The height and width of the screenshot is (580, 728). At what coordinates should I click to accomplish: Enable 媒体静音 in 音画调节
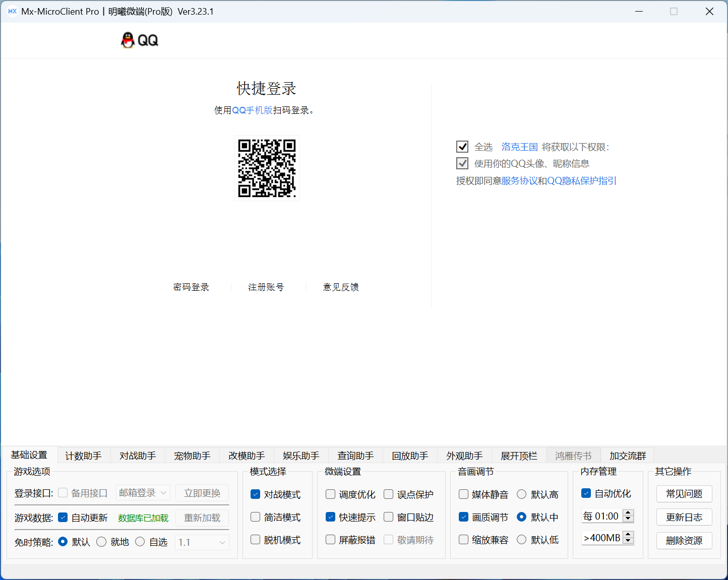coord(463,494)
